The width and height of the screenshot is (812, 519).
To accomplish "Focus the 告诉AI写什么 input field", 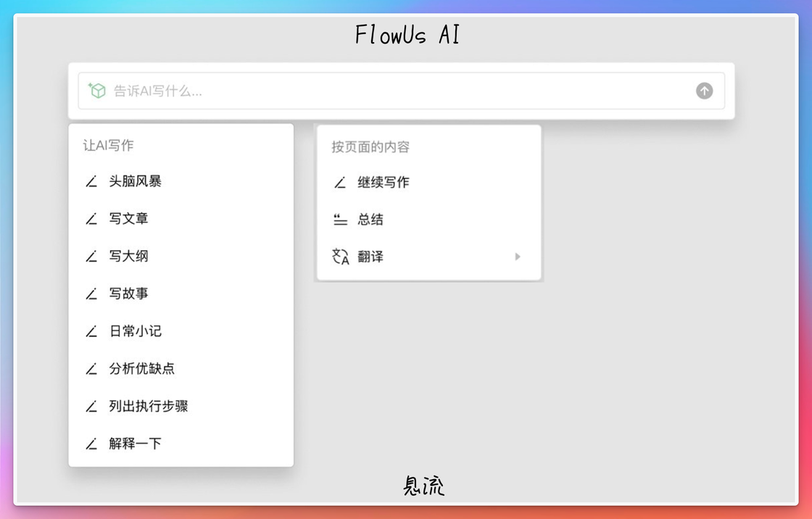I will [402, 91].
